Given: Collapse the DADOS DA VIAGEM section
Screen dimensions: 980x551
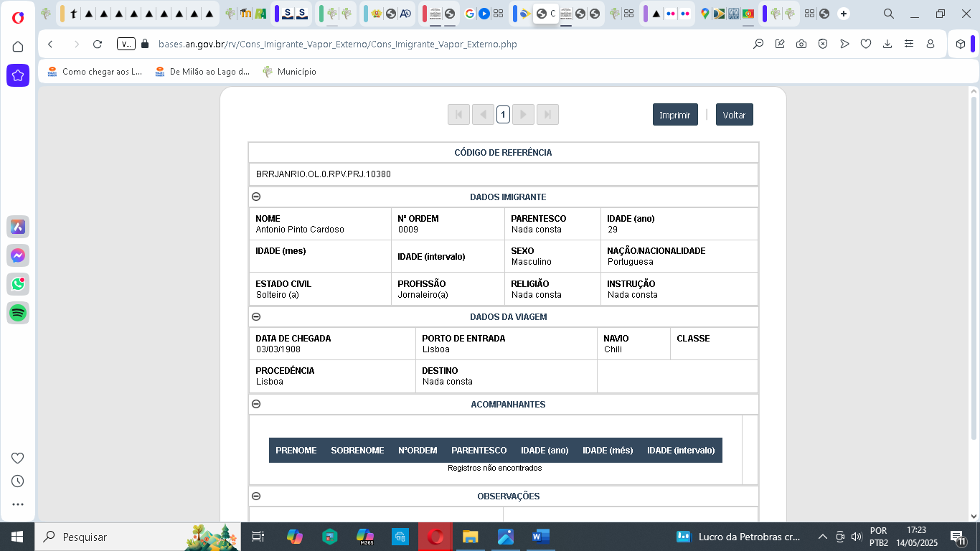Looking at the screenshot, I should click(x=256, y=316).
